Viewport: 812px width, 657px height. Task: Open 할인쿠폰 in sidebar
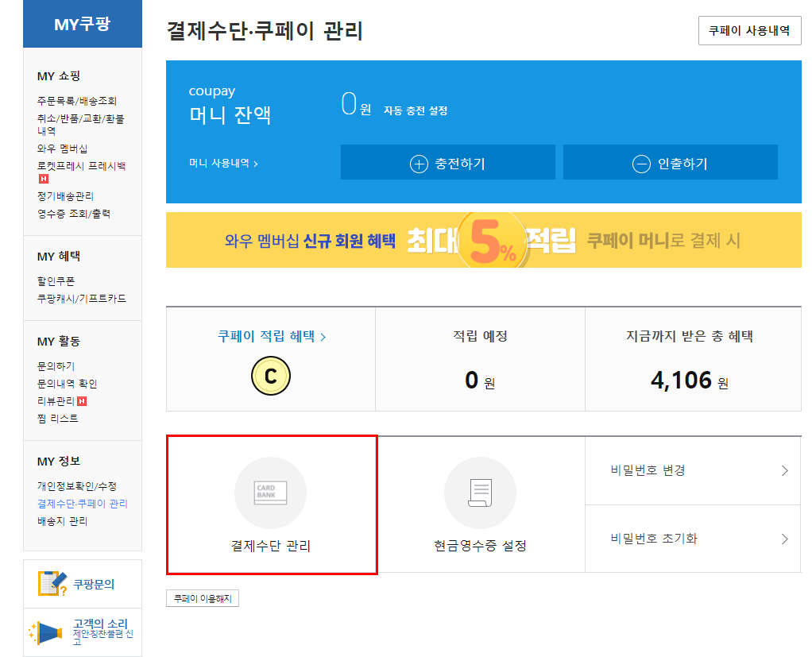(56, 281)
